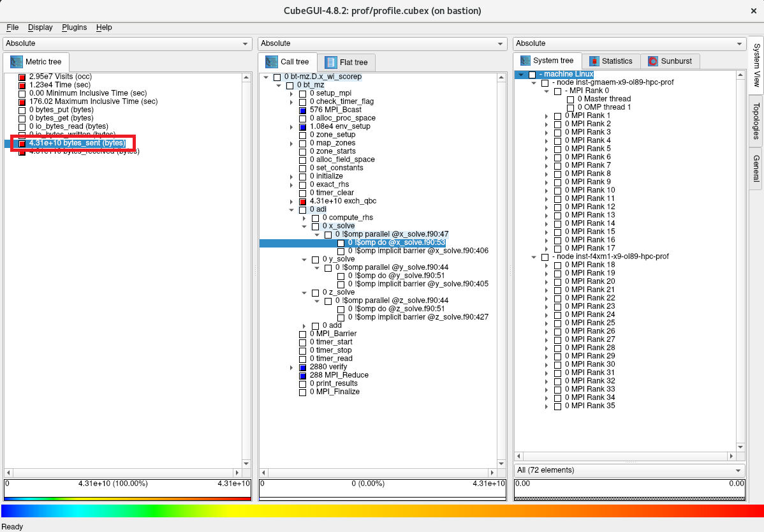764x532 pixels.
Task: Expand the compute_rhs tree node
Action: [304, 218]
